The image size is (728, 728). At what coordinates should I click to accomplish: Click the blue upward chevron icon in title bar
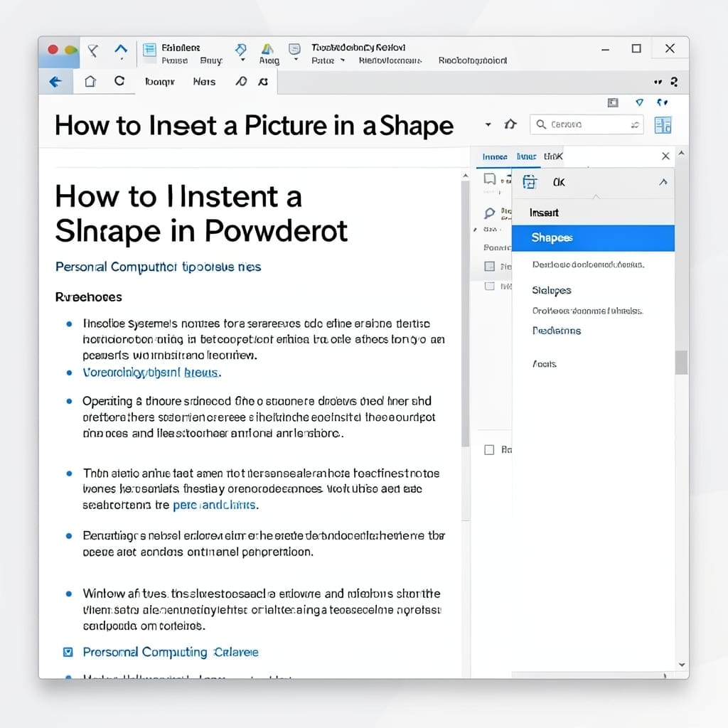coord(121,49)
